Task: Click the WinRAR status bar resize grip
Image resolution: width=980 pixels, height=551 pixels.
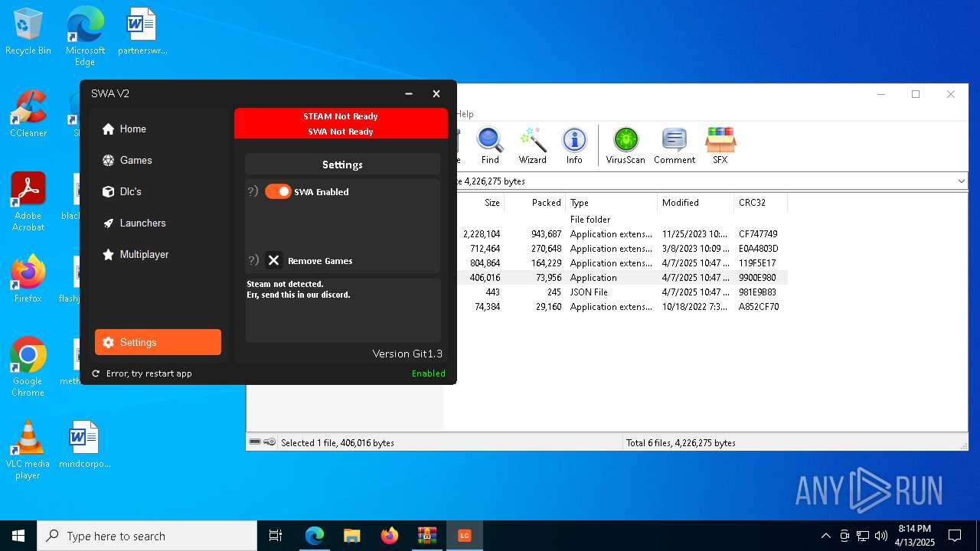Action: tap(962, 445)
